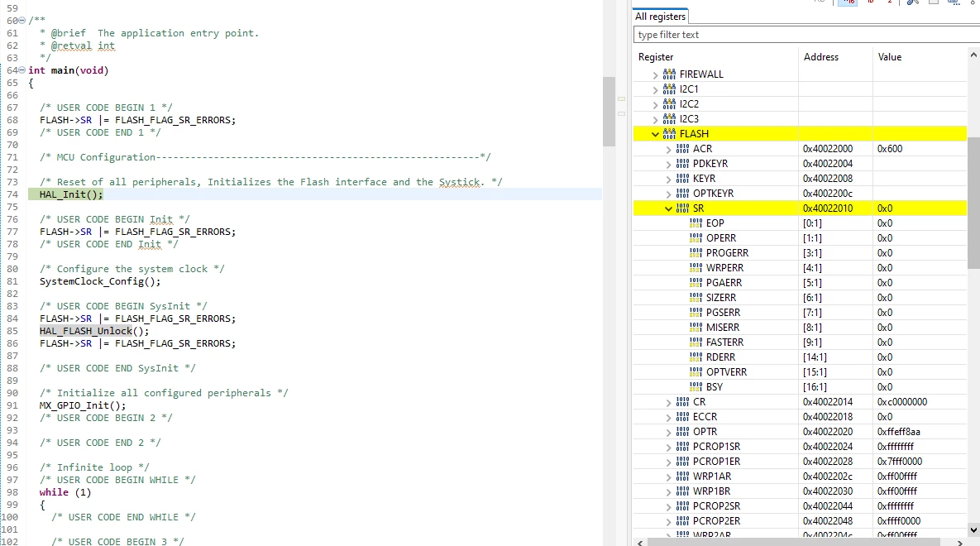Click BSY bit range [16:1]
The height and width of the screenshot is (546, 980).
815,386
